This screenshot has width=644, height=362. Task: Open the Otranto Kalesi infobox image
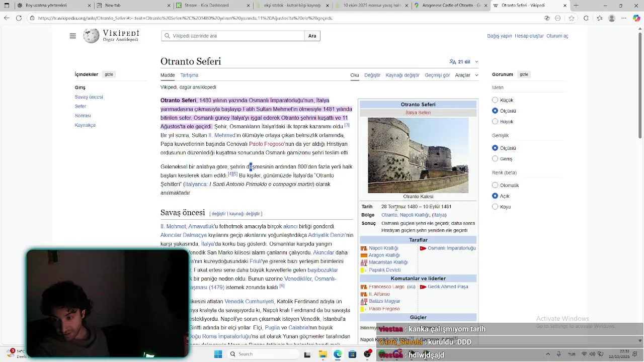(x=418, y=155)
